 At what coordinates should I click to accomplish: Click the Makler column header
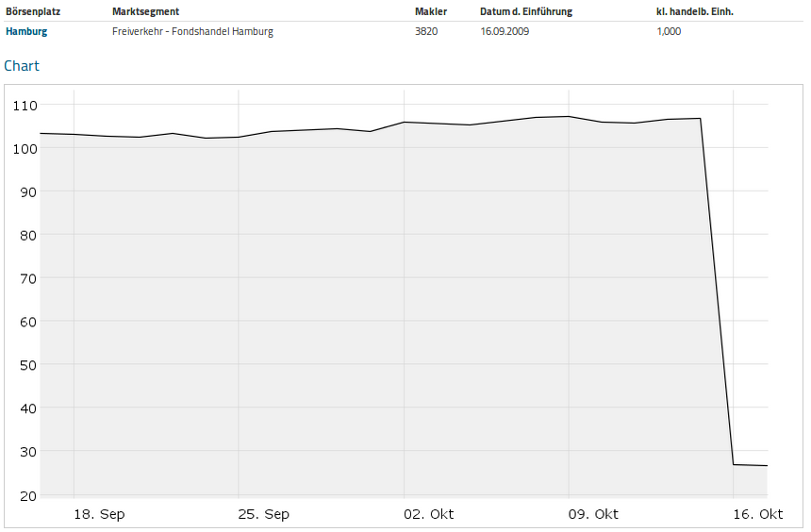(431, 11)
